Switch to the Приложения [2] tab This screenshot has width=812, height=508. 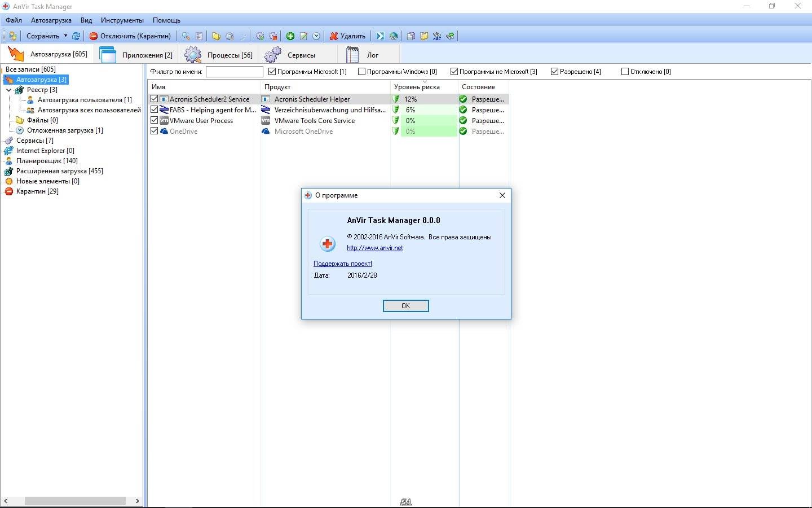tap(136, 55)
